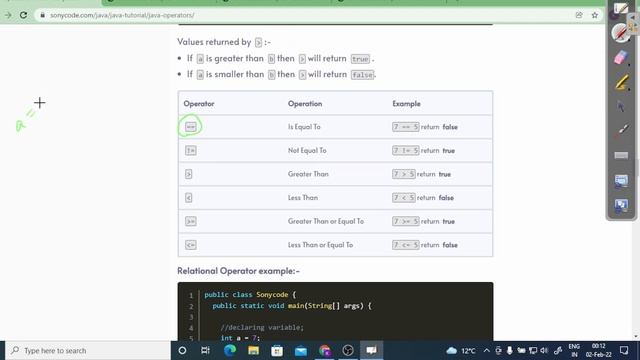Open OBS Studio from taskbar
Image resolution: width=640 pixels, height=360 pixels.
pos(348,350)
